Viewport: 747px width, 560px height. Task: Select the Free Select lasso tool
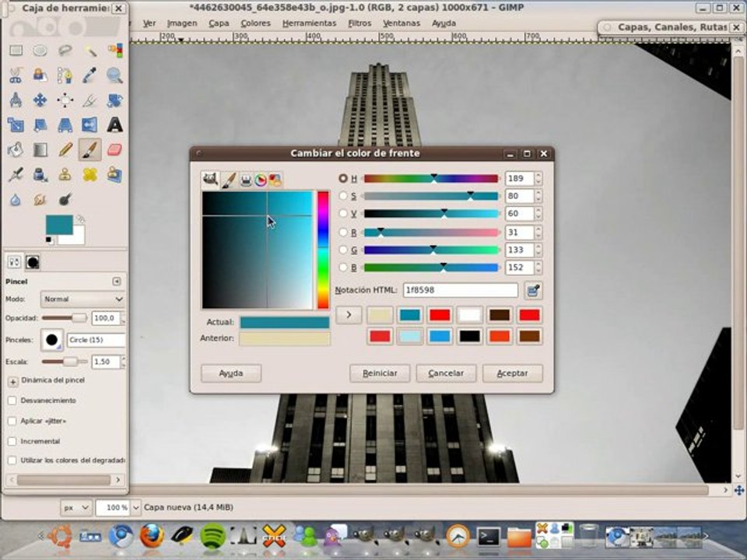[65, 51]
